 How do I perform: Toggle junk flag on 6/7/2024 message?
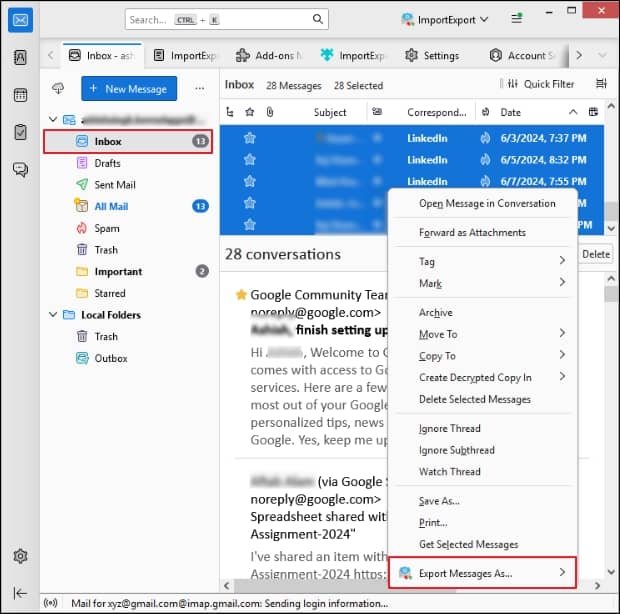(485, 181)
